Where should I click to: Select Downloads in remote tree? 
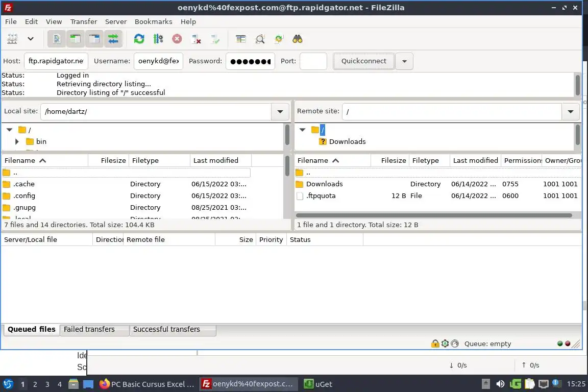(x=347, y=141)
